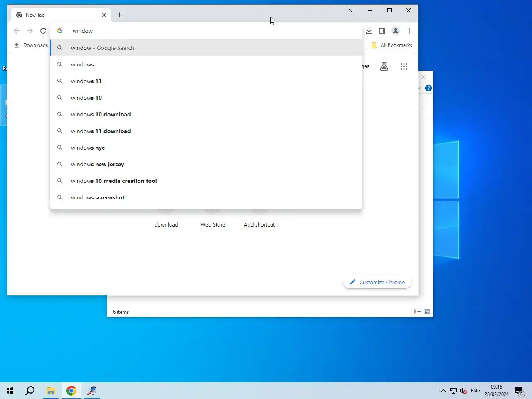This screenshot has width=532, height=399.
Task: Open the Chrome three-dot menu
Action: point(409,31)
